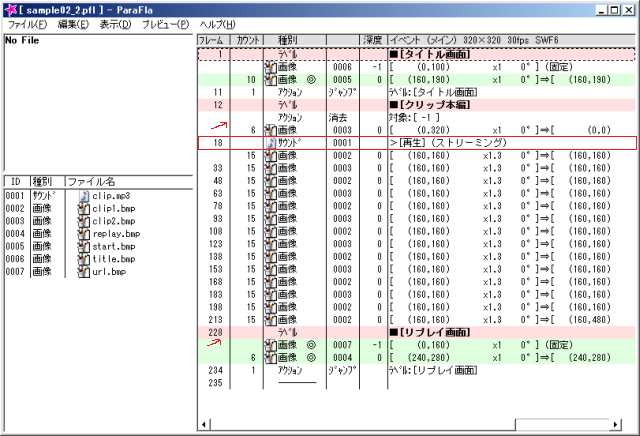The width and height of the screenshot is (640, 436).
Task: Click the ◎ button mark in the 0007 row
Action: click(x=311, y=345)
